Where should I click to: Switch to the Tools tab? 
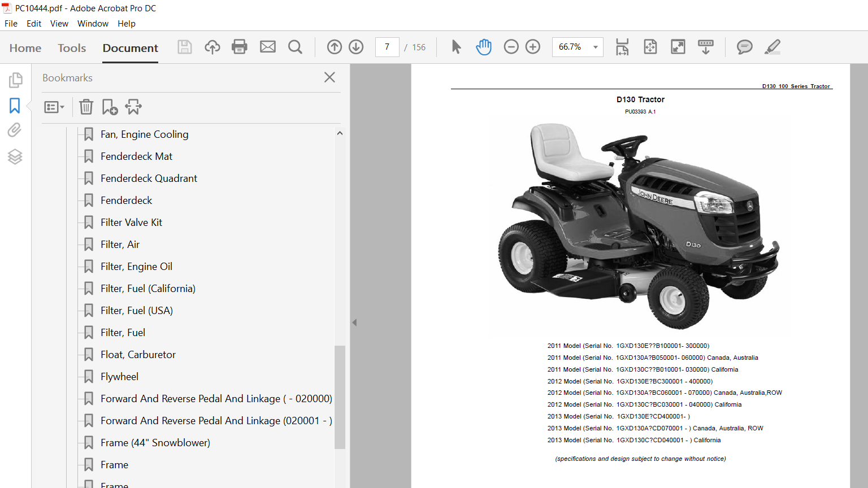pos(72,48)
